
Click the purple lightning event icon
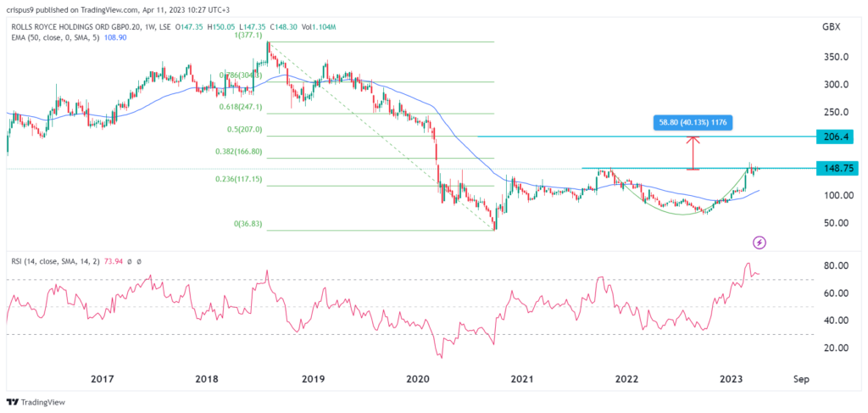(760, 242)
